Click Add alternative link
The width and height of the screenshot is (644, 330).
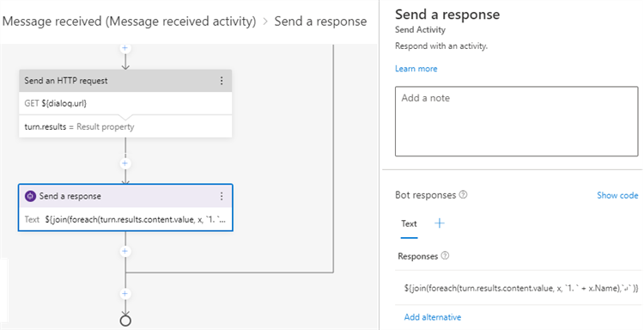point(433,317)
